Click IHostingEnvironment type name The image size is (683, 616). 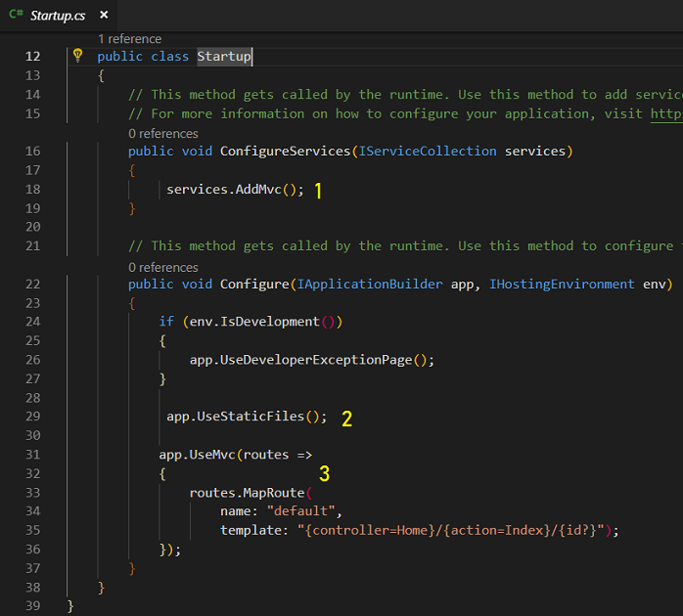(x=562, y=285)
